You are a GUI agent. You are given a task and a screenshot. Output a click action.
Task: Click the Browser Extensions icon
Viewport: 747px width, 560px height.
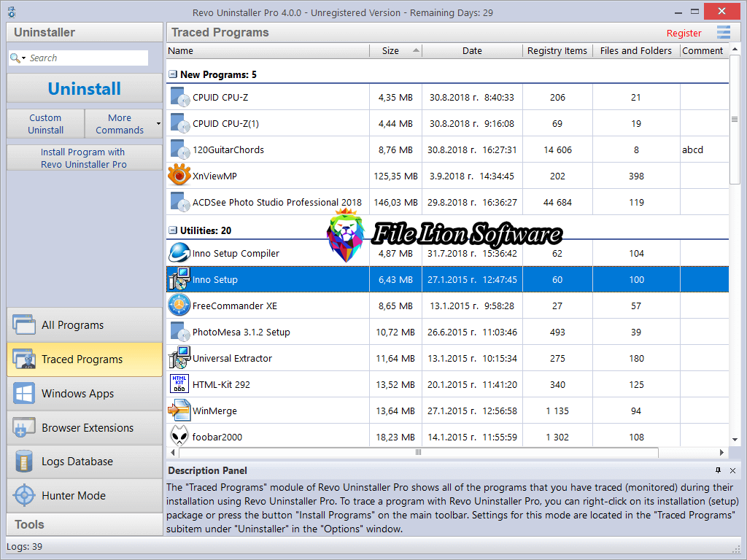24,427
